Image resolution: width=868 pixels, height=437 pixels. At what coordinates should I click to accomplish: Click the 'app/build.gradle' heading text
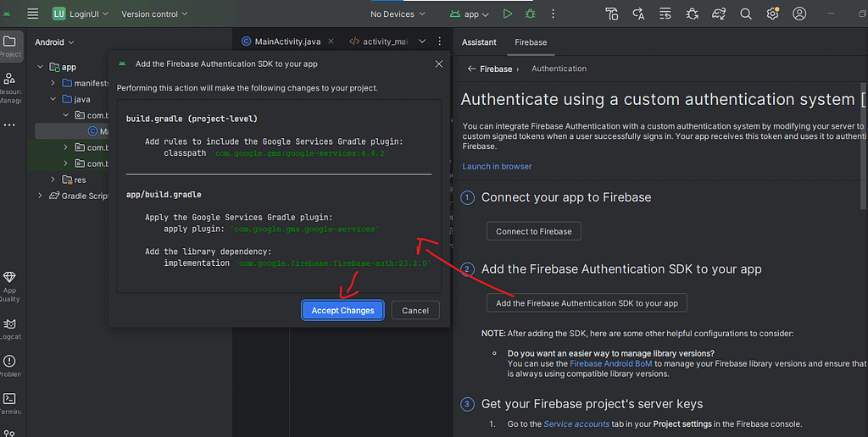[164, 195]
